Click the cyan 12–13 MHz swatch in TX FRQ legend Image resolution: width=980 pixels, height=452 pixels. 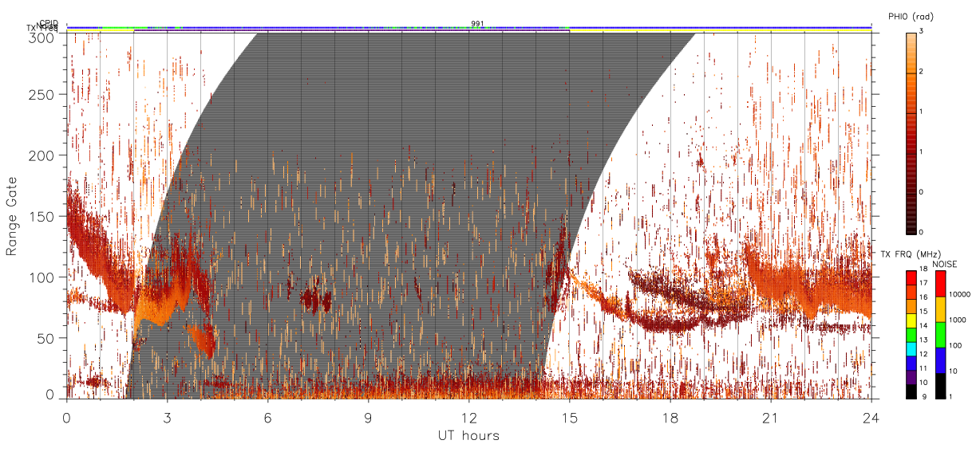pos(911,349)
